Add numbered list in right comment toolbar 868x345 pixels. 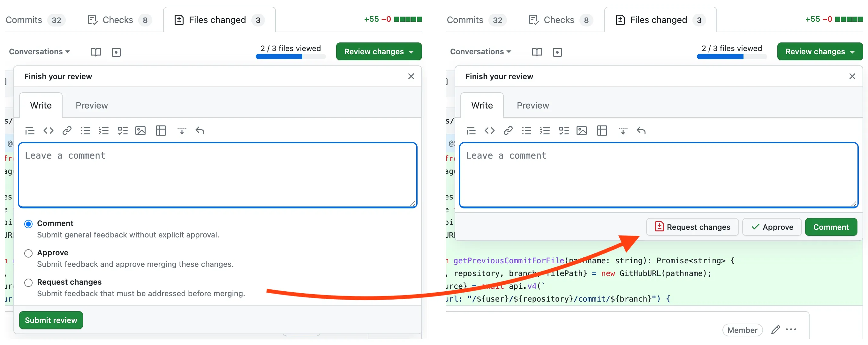point(545,131)
